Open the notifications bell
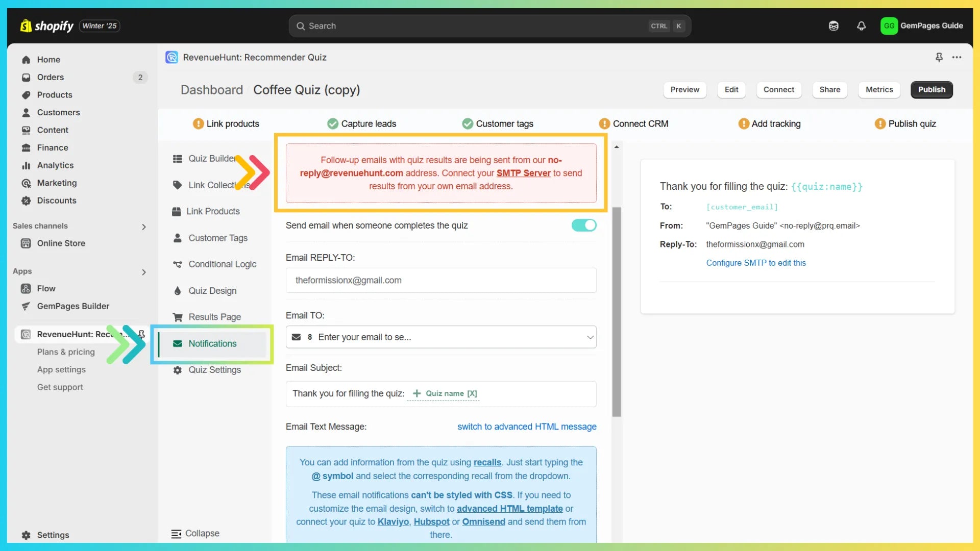This screenshot has width=980, height=551. point(861,26)
